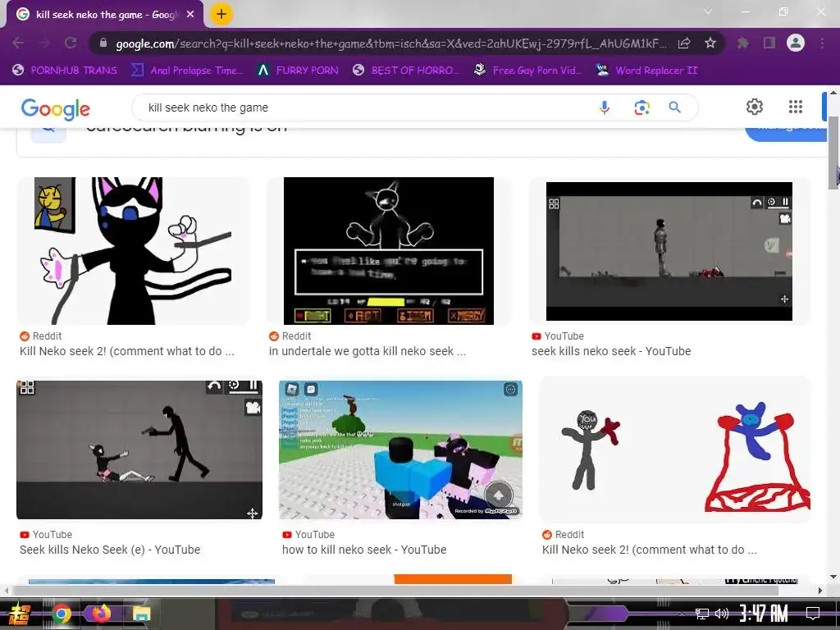This screenshot has width=840, height=630.
Task: Select the kill seek neko Google tab
Action: tap(105, 15)
